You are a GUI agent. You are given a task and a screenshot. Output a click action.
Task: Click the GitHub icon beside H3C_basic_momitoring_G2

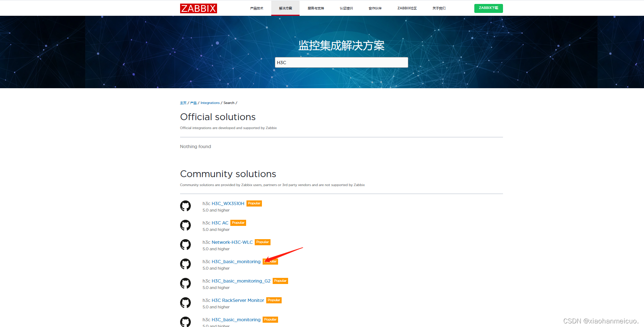185,283
